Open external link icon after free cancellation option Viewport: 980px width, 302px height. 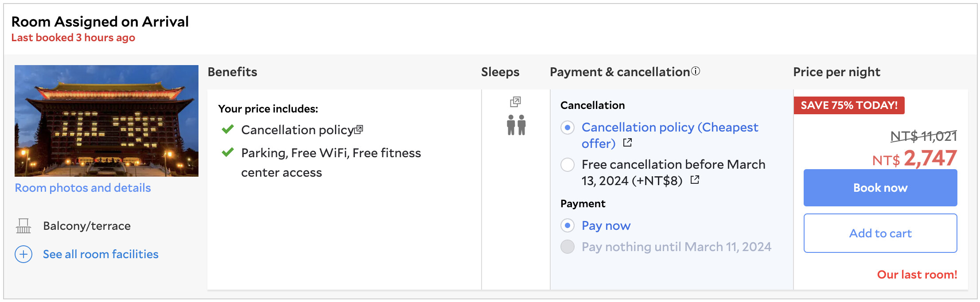click(x=695, y=180)
